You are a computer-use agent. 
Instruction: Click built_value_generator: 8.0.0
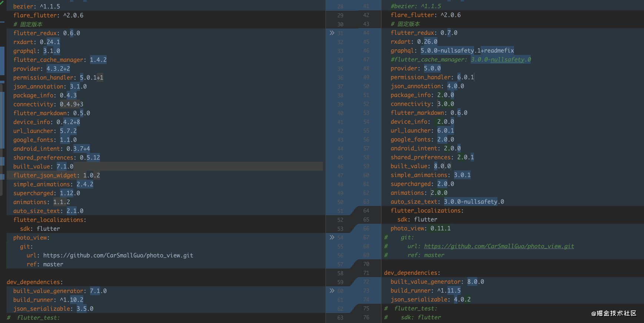click(437, 282)
